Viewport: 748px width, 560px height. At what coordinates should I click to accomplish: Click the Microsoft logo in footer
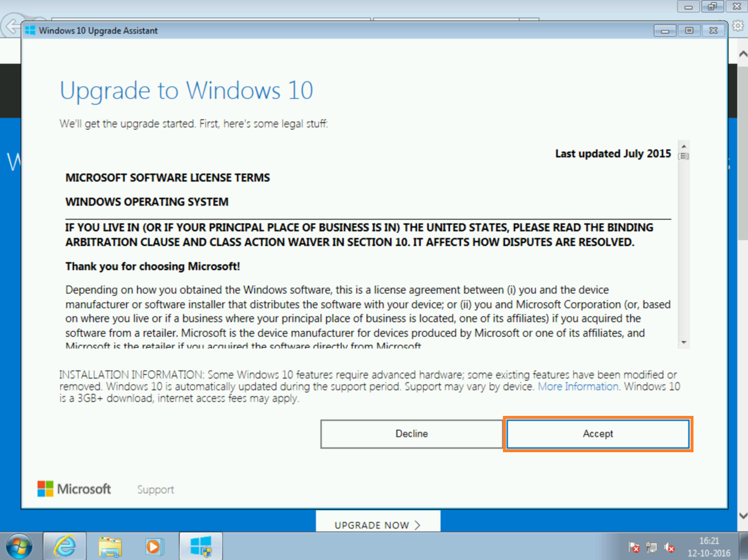(74, 489)
